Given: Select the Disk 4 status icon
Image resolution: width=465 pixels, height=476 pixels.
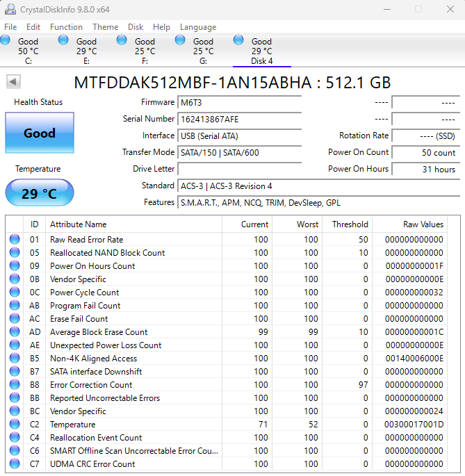Looking at the screenshot, I should click(x=238, y=40).
